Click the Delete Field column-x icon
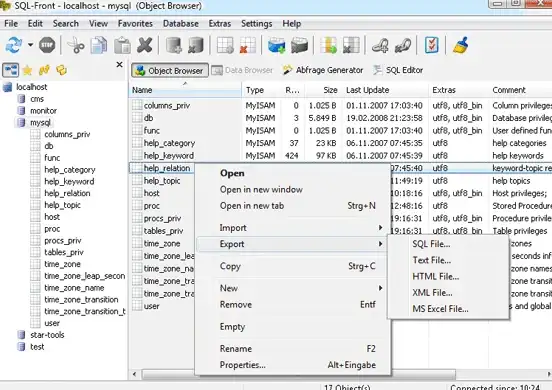 [x=351, y=45]
